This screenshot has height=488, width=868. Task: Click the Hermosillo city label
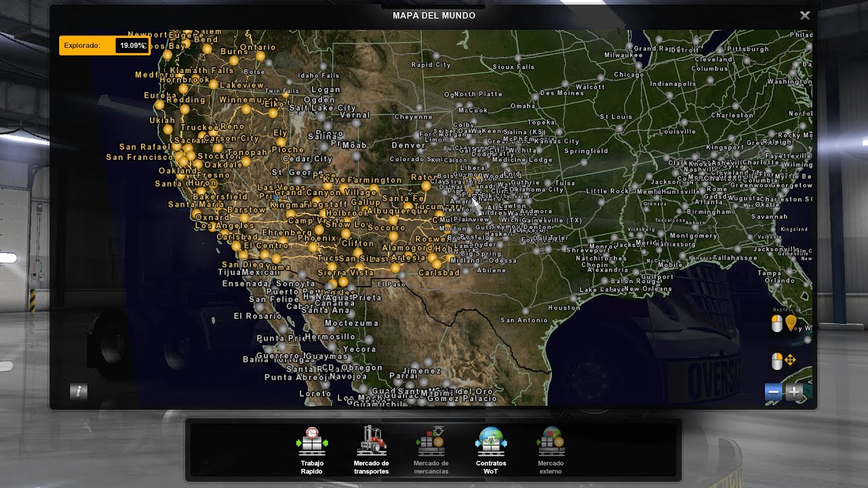click(330, 336)
